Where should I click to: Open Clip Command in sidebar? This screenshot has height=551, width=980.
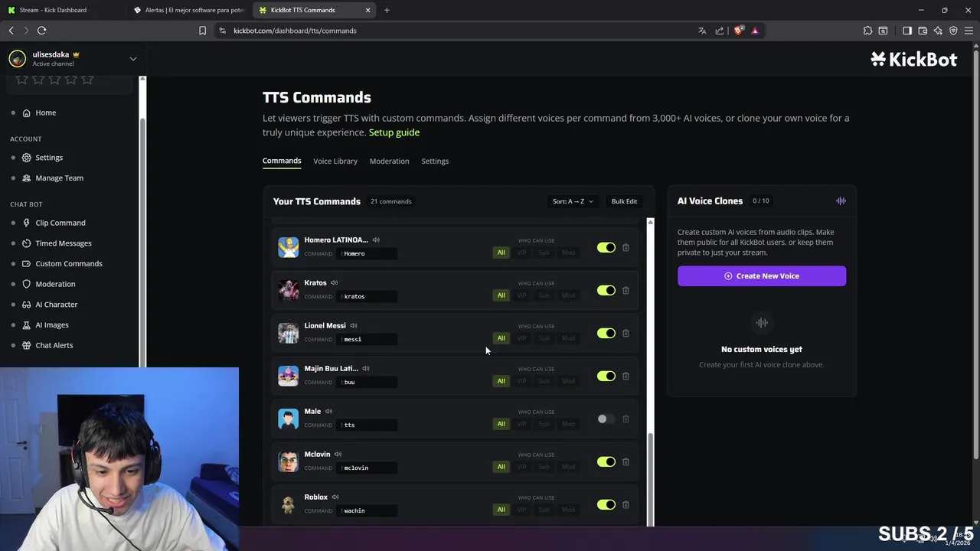(60, 223)
